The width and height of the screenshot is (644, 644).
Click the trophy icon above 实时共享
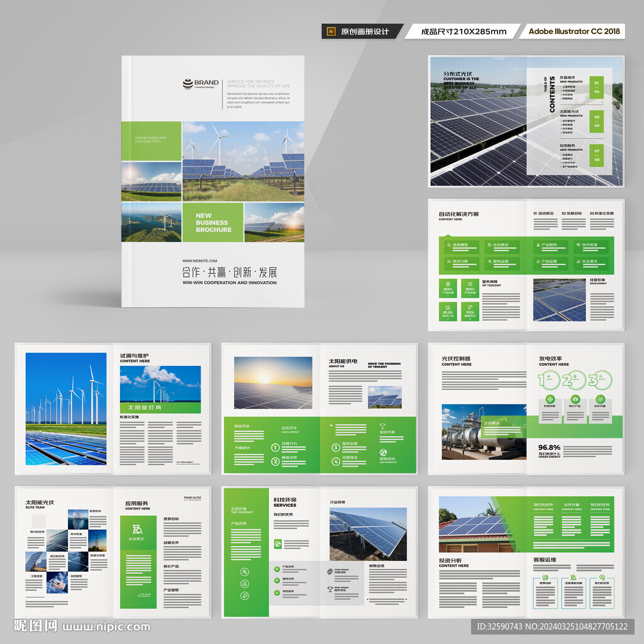click(x=382, y=426)
